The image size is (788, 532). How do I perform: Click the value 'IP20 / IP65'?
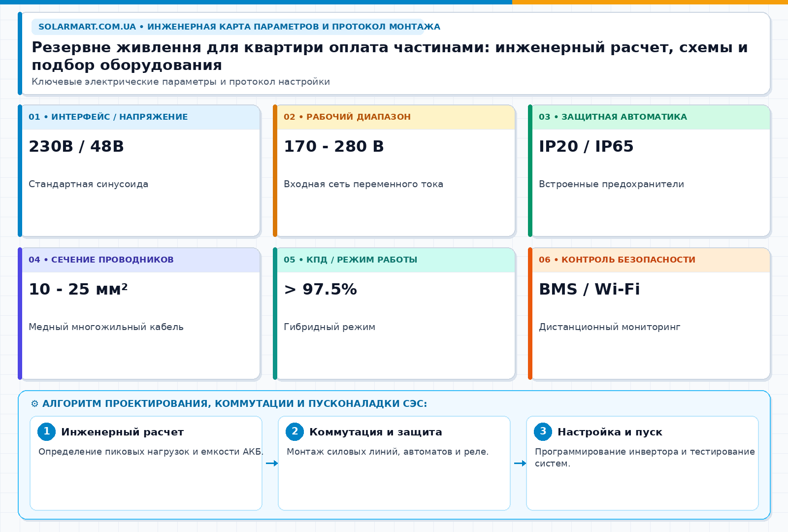tap(586, 146)
